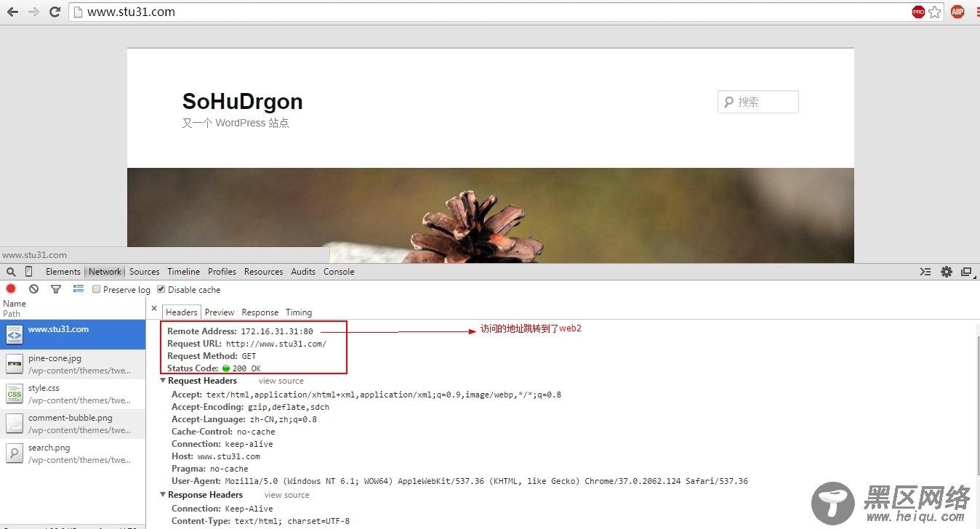Close the request details pane

154,308
